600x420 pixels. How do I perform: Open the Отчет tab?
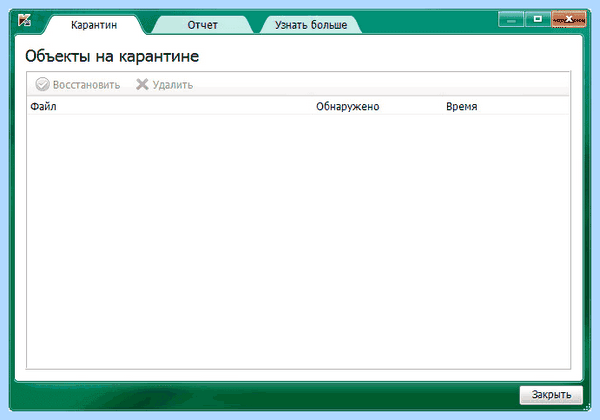click(202, 25)
